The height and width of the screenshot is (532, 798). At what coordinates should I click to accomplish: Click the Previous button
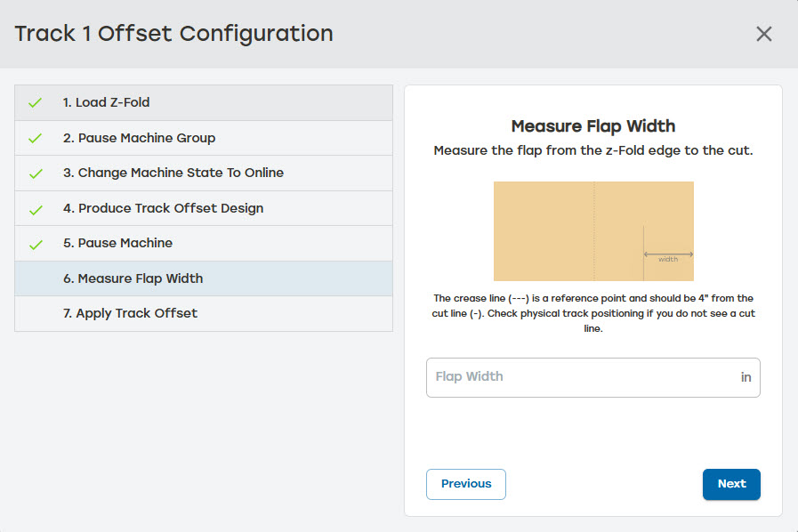(465, 484)
